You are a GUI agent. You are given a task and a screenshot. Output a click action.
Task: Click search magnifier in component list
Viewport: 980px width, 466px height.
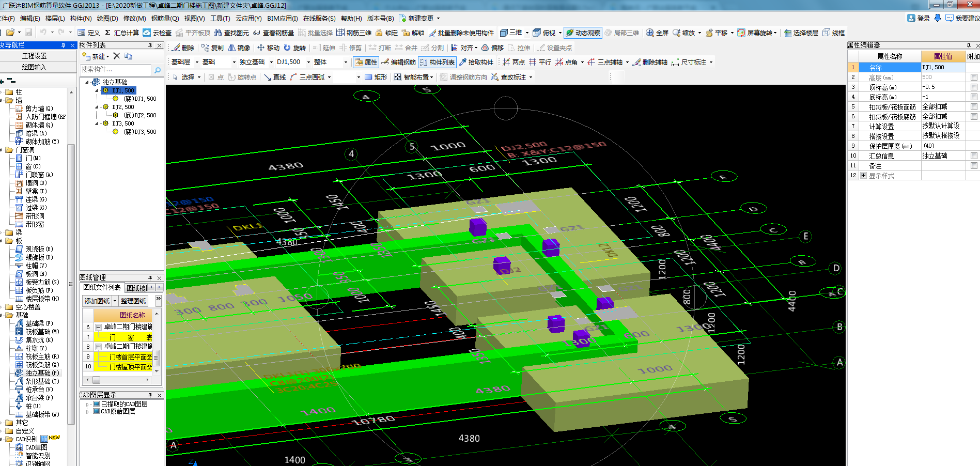[x=158, y=70]
